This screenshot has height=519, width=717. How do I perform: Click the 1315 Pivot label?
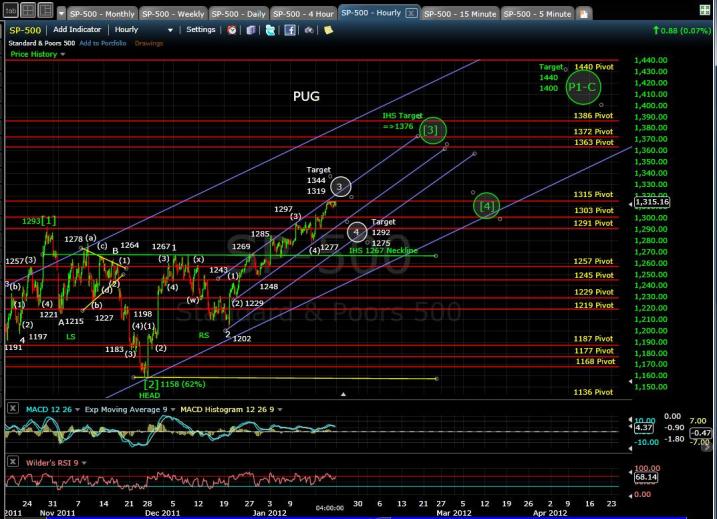point(593,194)
